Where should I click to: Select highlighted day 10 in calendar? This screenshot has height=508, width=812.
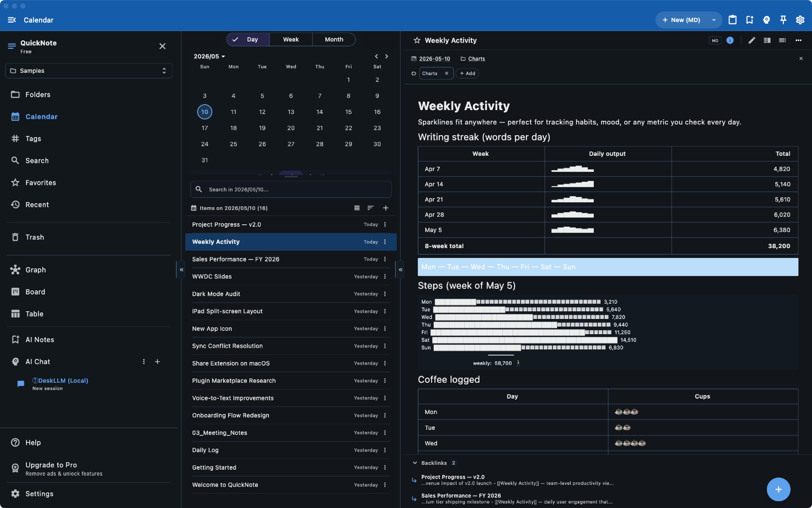204,112
